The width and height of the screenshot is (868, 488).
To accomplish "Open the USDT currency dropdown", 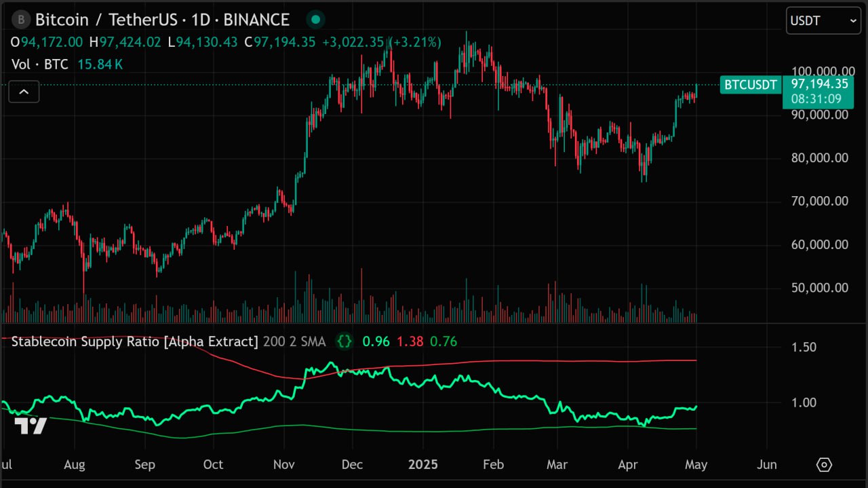I will click(x=824, y=21).
